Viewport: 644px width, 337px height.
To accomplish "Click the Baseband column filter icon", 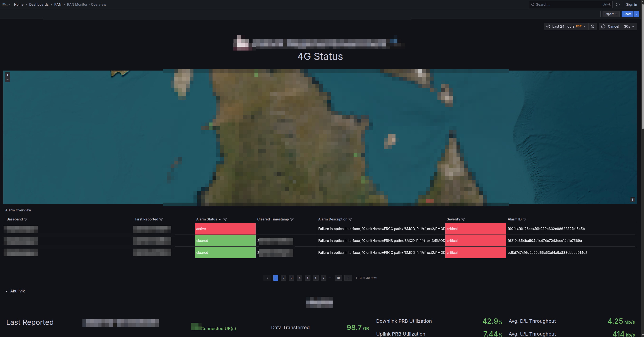I will click(x=26, y=219).
